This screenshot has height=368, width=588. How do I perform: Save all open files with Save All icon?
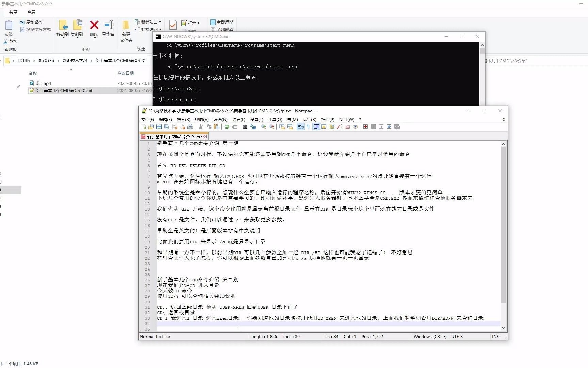click(x=167, y=127)
